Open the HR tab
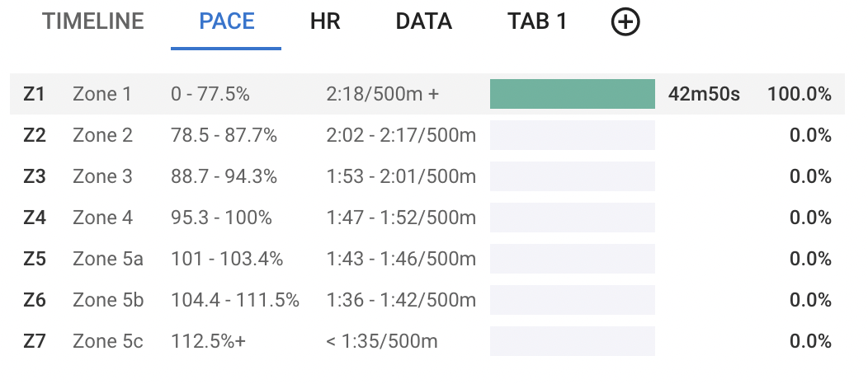The width and height of the screenshot is (868, 384). 325,21
